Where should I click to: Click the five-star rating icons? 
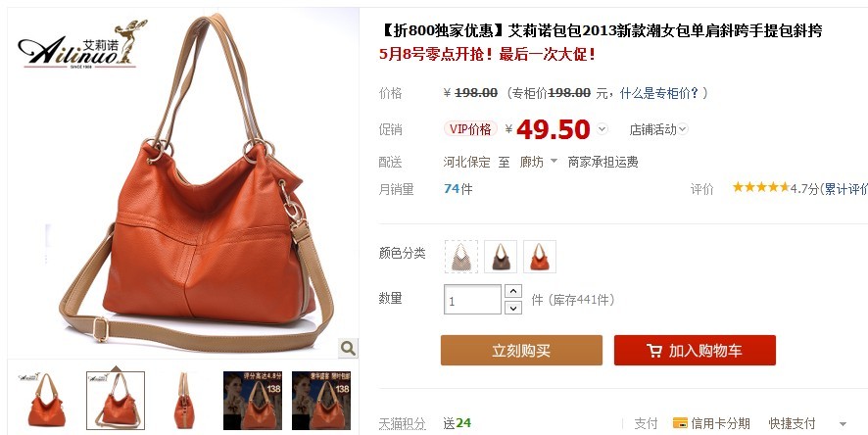point(760,187)
